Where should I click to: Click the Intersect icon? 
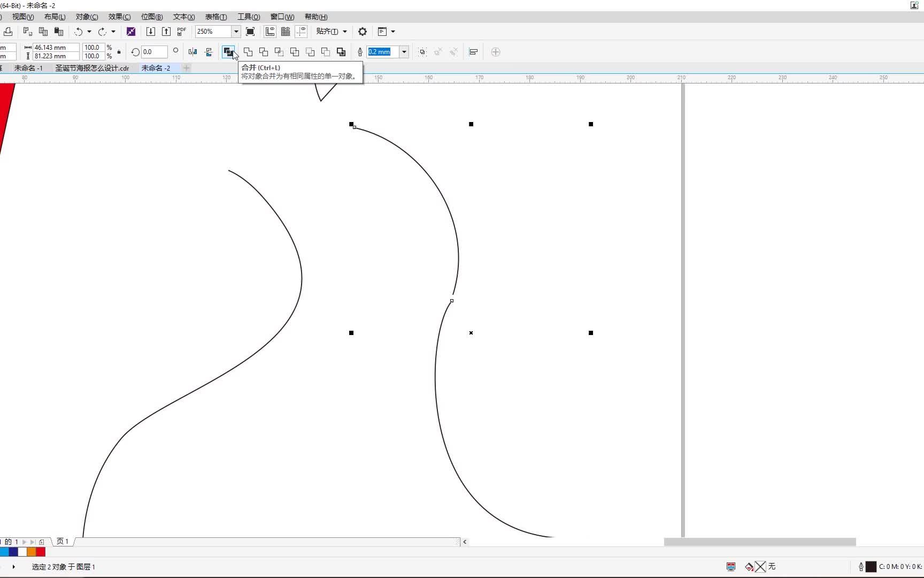click(x=279, y=52)
